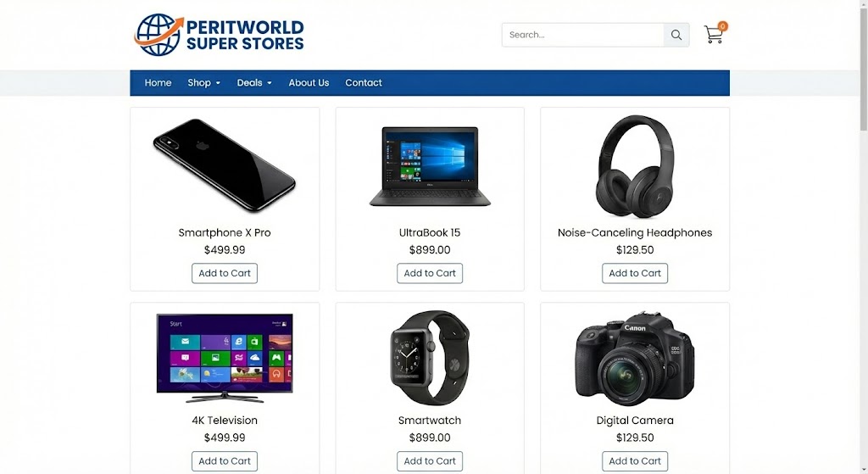The width and height of the screenshot is (868, 474).
Task: Open the 4K Television product image
Action: [x=224, y=358]
